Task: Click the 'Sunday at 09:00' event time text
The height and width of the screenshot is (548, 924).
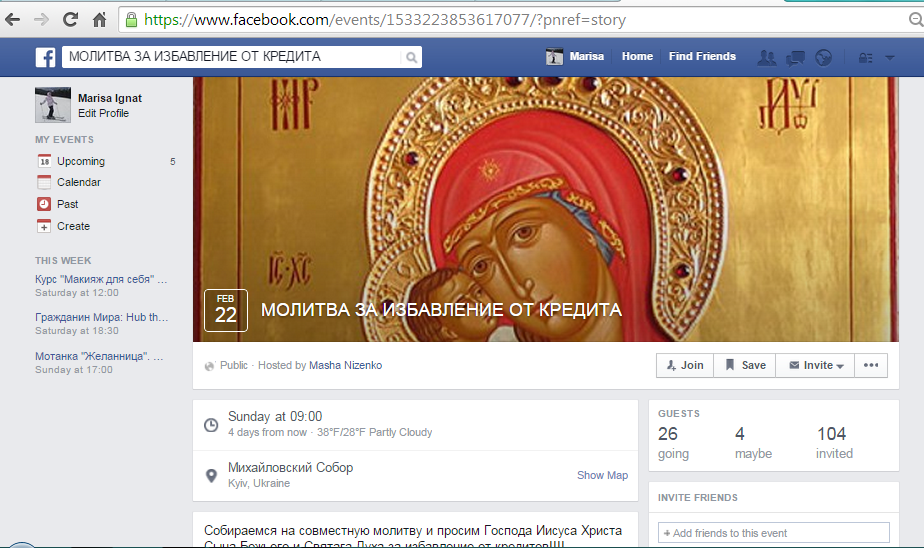Action: pyautogui.click(x=275, y=417)
